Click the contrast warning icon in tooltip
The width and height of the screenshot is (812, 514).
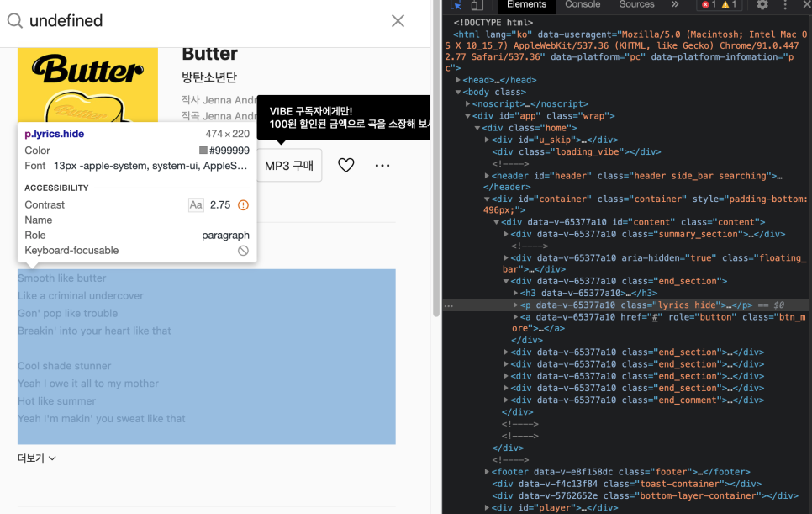pyautogui.click(x=243, y=204)
